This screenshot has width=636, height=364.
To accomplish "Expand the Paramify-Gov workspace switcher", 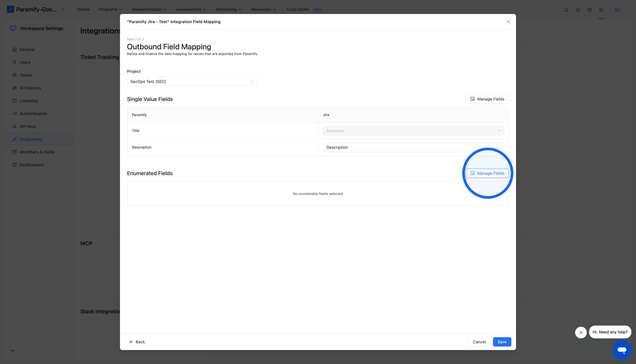I will pyautogui.click(x=36, y=9).
